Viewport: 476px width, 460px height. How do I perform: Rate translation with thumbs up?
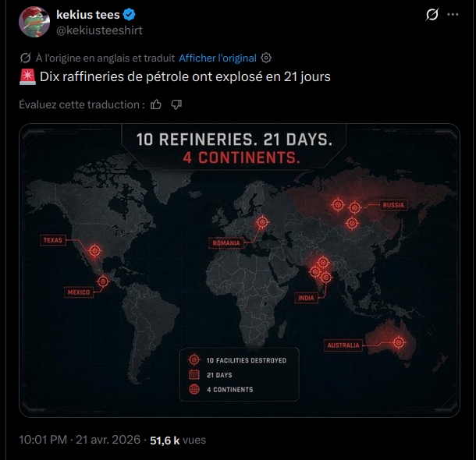click(156, 104)
